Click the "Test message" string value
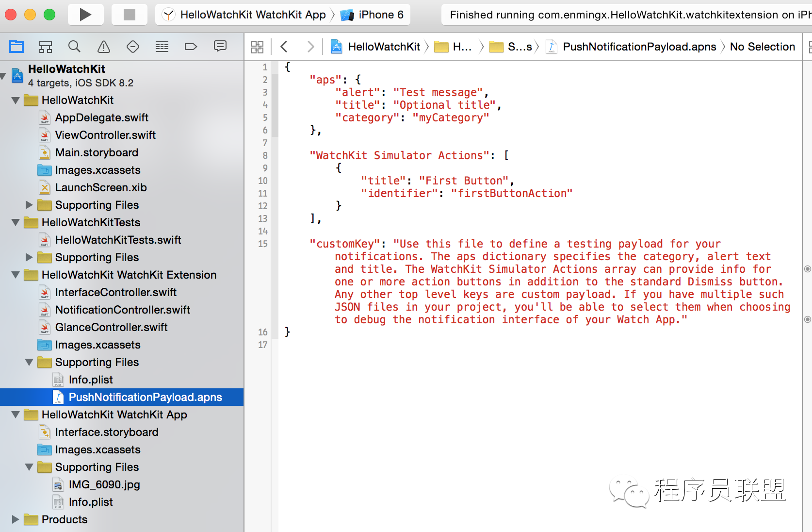Image resolution: width=812 pixels, height=532 pixels. [x=438, y=92]
